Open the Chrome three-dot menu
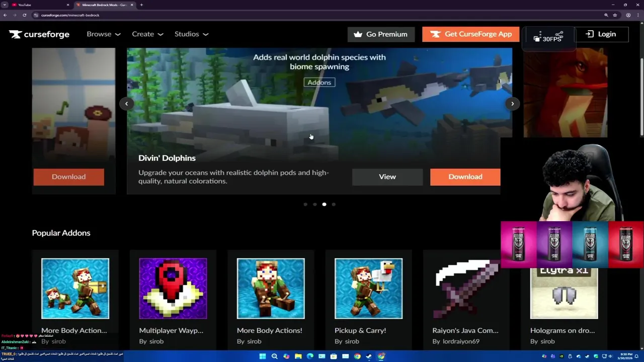This screenshot has width=644, height=362. [x=638, y=15]
